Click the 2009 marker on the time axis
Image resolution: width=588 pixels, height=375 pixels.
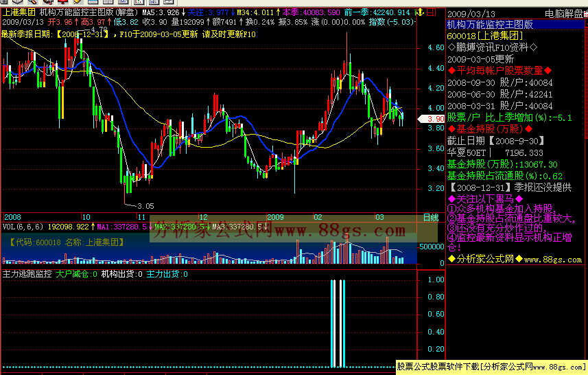[275, 217]
